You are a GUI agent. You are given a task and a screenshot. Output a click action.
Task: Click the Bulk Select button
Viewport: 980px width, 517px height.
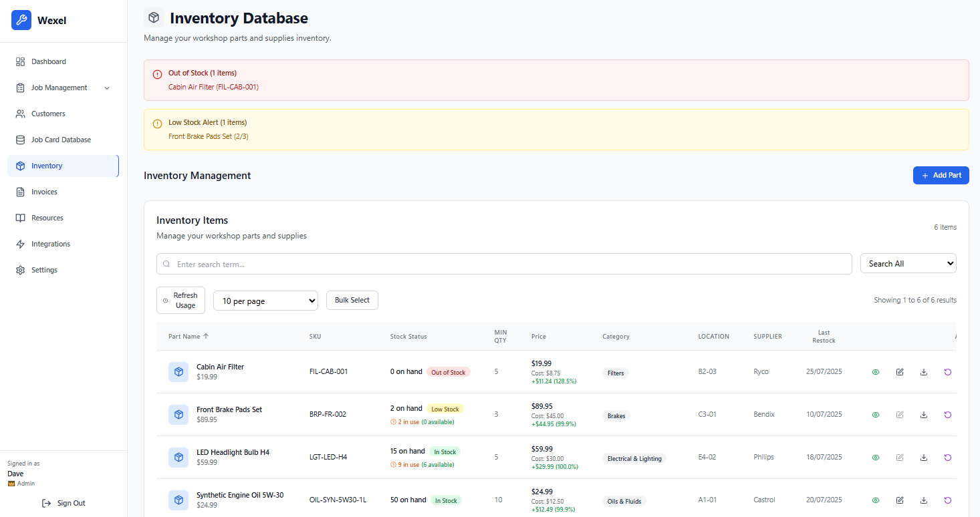352,300
